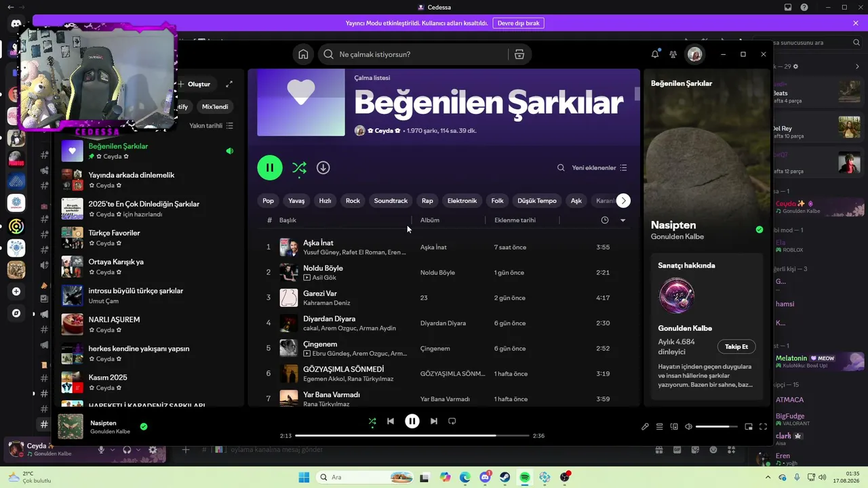
Task: Click Devre dışı bırak in the banner
Action: click(x=518, y=23)
